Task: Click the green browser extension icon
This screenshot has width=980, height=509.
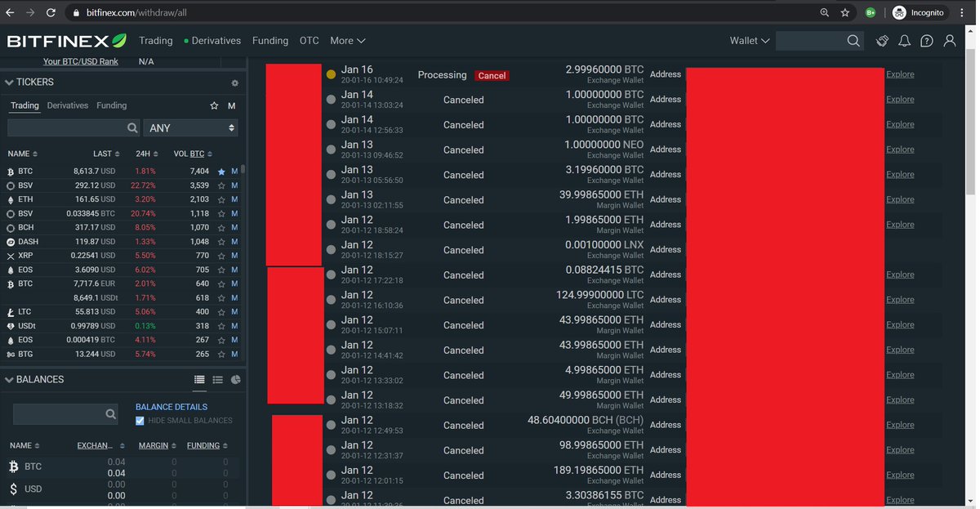Action: pos(871,12)
